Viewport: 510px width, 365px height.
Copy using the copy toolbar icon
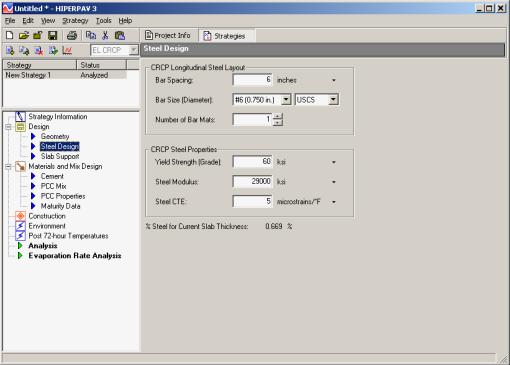[x=91, y=35]
